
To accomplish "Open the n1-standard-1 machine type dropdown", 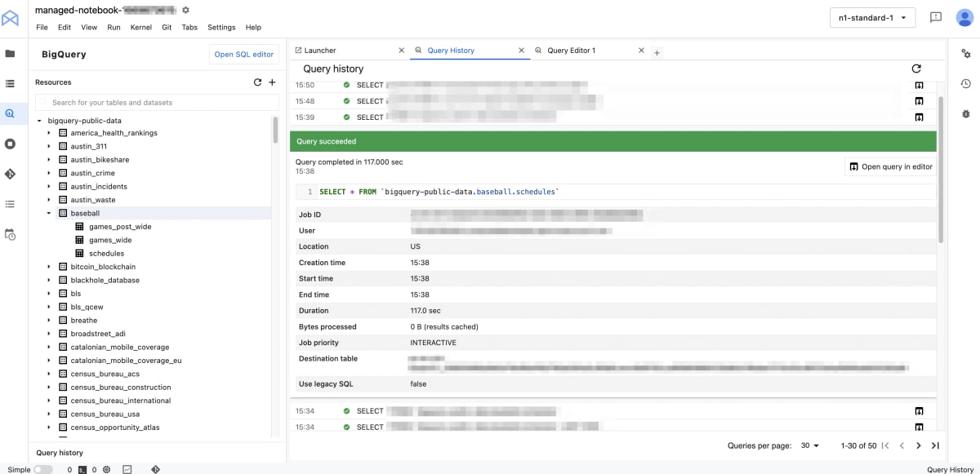I will [x=872, y=17].
